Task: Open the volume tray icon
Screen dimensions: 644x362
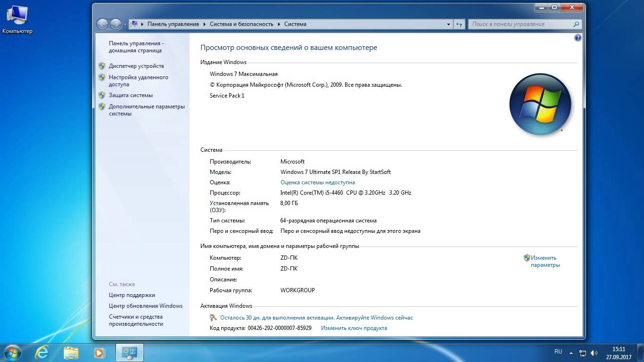Action: (x=594, y=353)
